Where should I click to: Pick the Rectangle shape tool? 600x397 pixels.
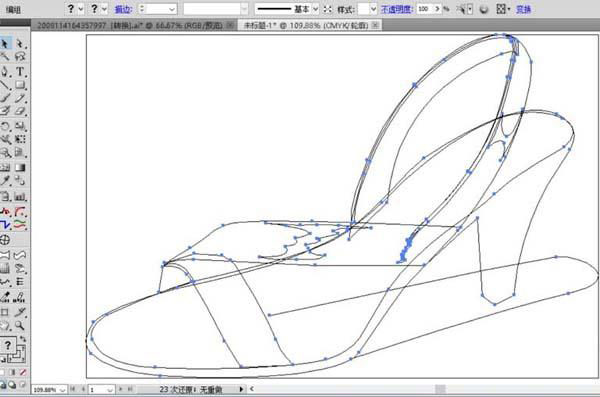pyautogui.click(x=20, y=85)
